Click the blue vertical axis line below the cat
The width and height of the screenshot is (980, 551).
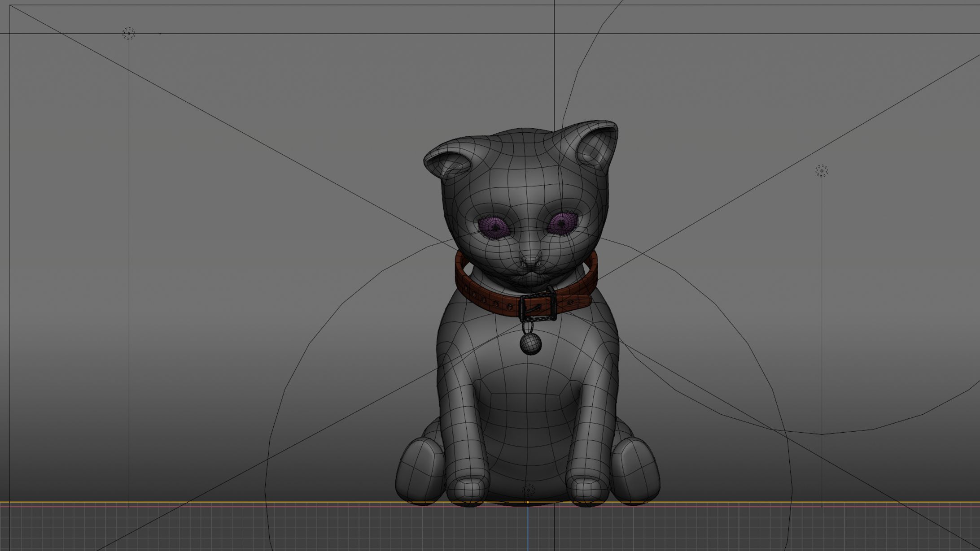click(528, 529)
